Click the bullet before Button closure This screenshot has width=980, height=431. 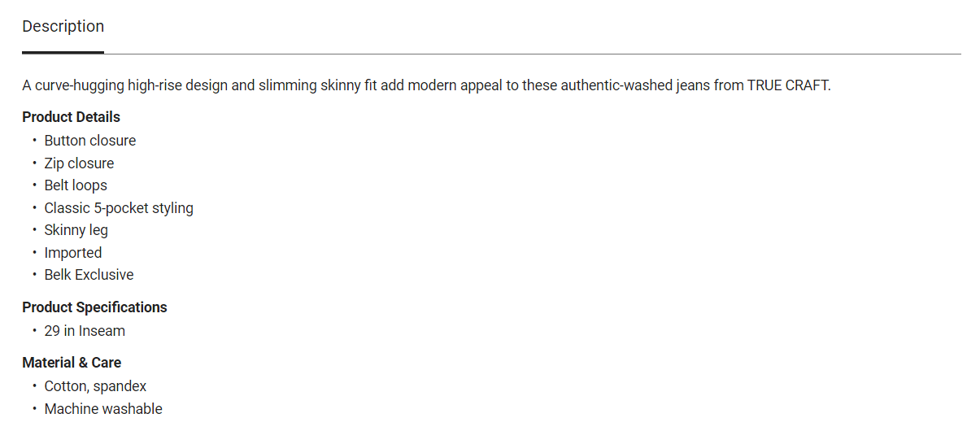[x=35, y=141]
